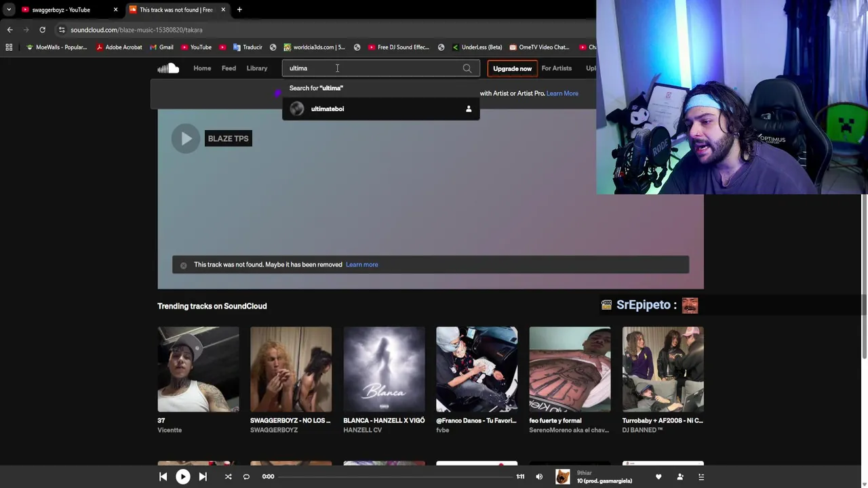Like the current playing track

click(x=658, y=476)
